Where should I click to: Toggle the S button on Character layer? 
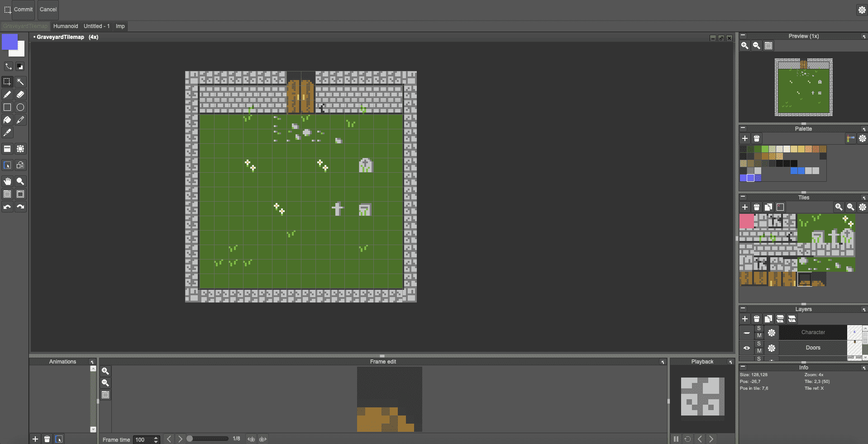tap(759, 329)
